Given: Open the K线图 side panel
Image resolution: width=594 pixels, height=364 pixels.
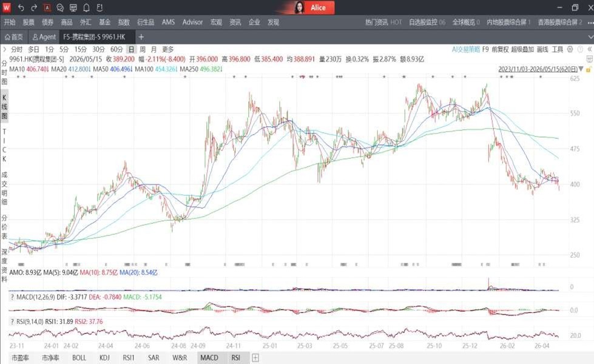Looking at the screenshot, I should (4, 106).
